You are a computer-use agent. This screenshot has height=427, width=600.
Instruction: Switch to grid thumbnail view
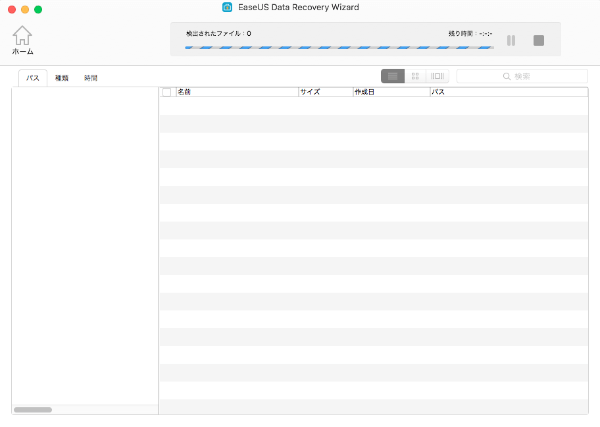tap(415, 76)
